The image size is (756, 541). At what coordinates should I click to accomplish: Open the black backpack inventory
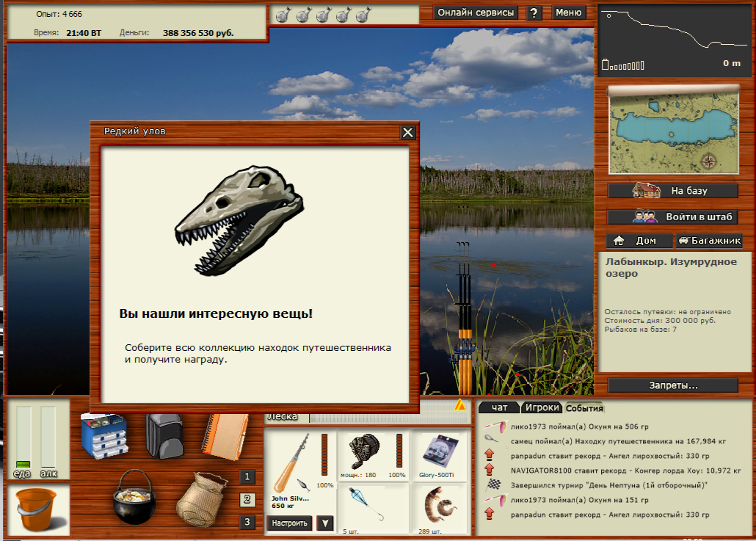point(163,435)
